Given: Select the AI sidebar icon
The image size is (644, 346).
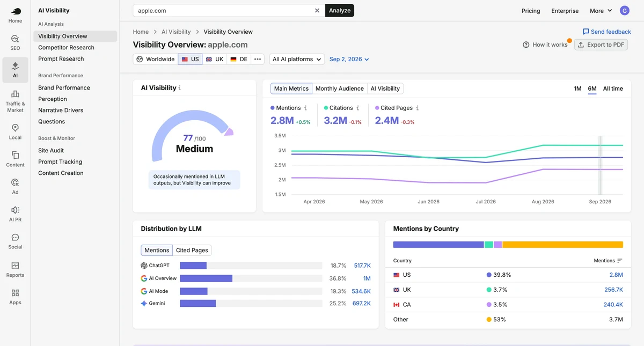Looking at the screenshot, I should tap(15, 70).
